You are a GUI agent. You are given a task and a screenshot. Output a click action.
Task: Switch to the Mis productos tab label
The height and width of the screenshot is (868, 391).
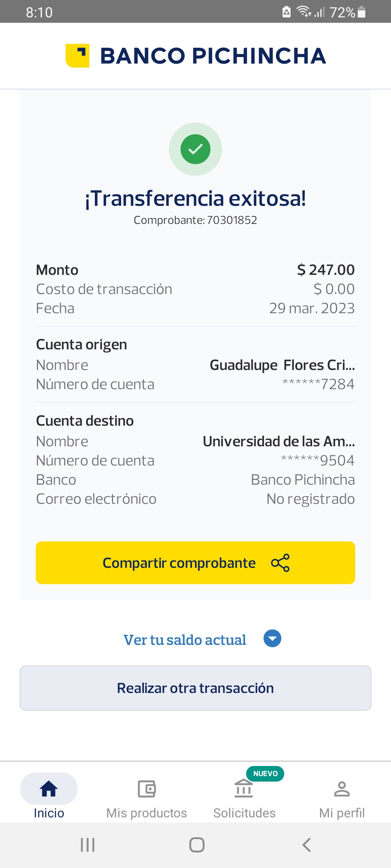click(147, 813)
